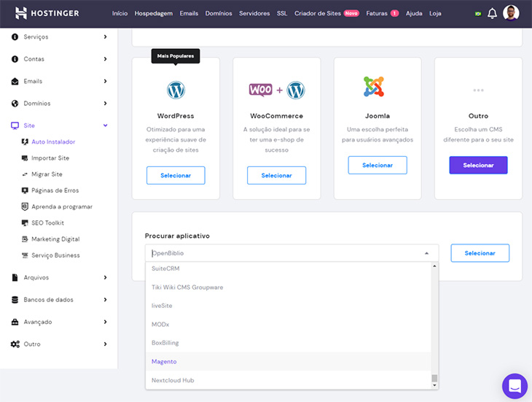The width and height of the screenshot is (532, 402).
Task: Click the Bancos de dados database icon
Action: 15,300
